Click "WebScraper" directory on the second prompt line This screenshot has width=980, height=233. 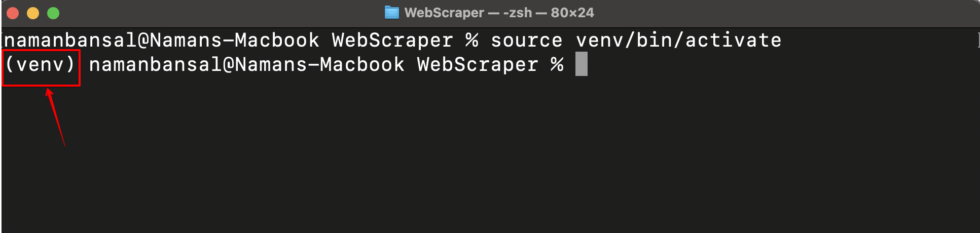pyautogui.click(x=477, y=65)
